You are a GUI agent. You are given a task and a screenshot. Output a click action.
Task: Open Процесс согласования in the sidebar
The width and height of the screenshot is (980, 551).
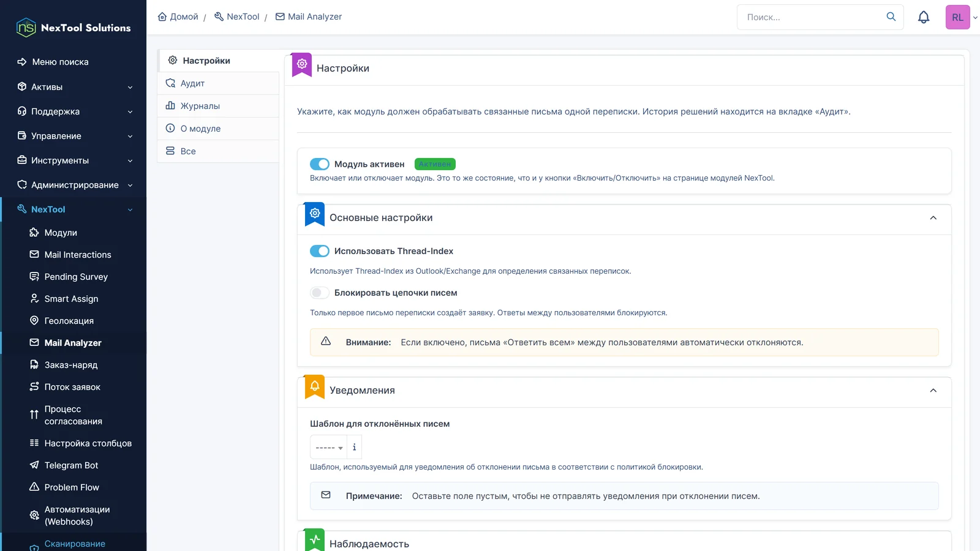click(x=73, y=415)
